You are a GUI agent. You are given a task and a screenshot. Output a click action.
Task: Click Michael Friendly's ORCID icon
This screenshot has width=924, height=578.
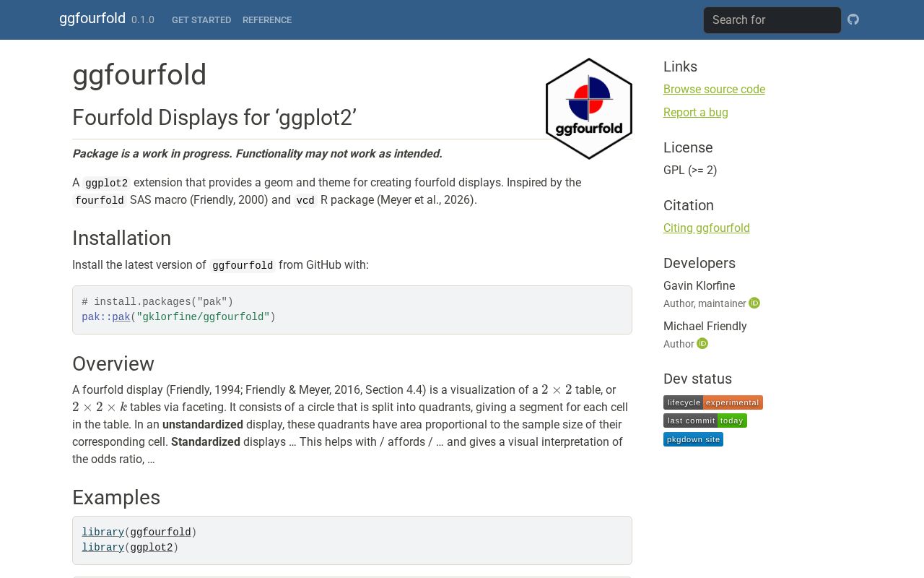(702, 343)
